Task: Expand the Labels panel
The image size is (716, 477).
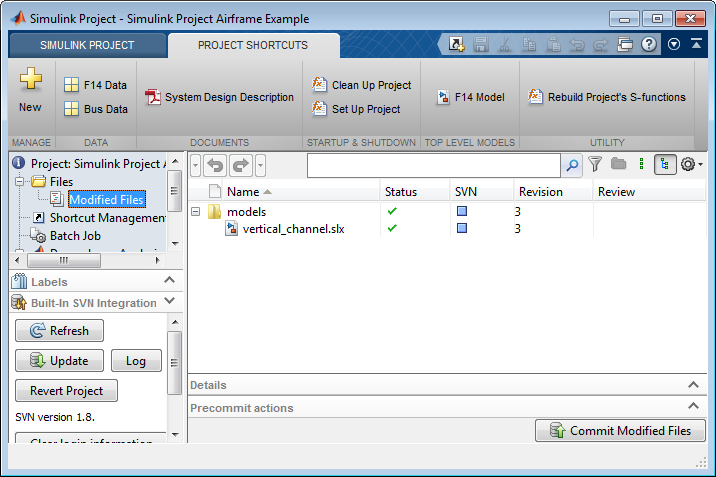Action: [x=169, y=282]
